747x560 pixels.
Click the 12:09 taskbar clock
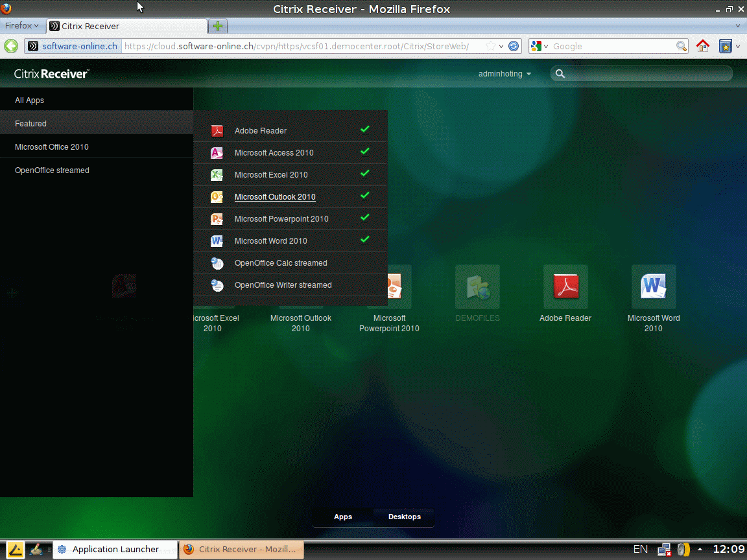[x=728, y=549]
